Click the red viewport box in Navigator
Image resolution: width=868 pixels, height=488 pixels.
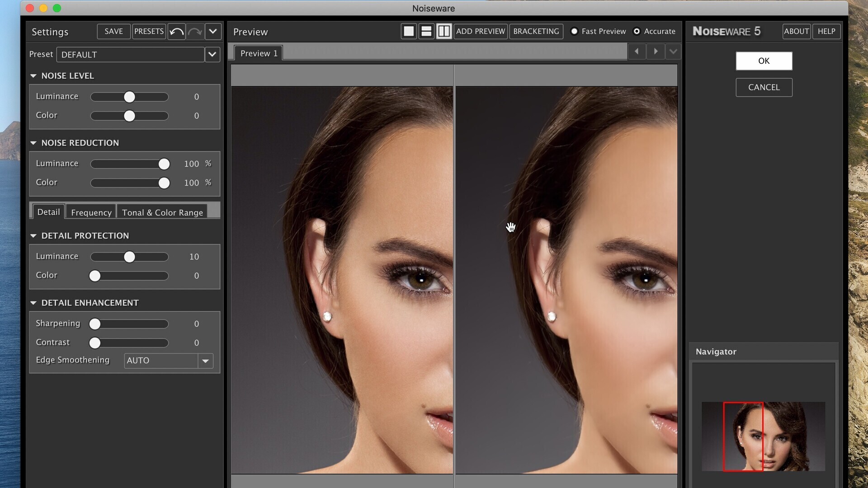click(x=743, y=436)
